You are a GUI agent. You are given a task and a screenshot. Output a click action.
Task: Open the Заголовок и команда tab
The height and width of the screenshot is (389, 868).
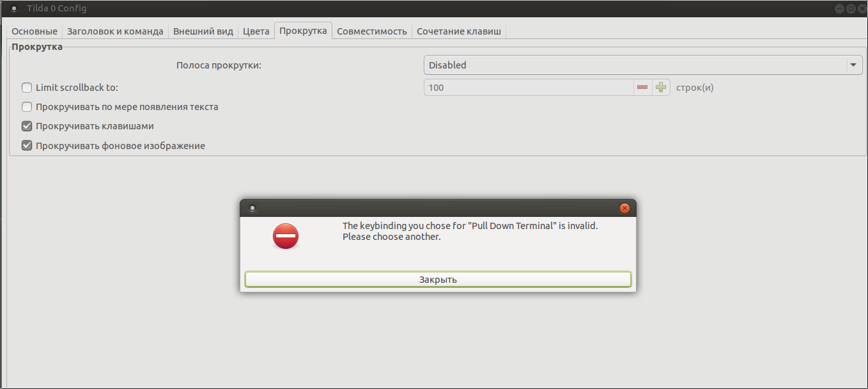(115, 31)
